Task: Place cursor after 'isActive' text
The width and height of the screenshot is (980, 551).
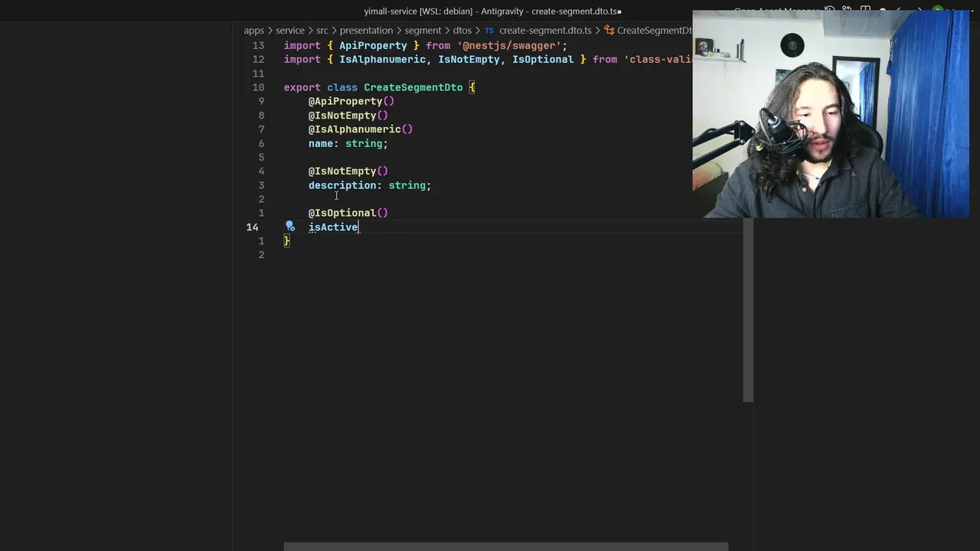Action: click(359, 227)
